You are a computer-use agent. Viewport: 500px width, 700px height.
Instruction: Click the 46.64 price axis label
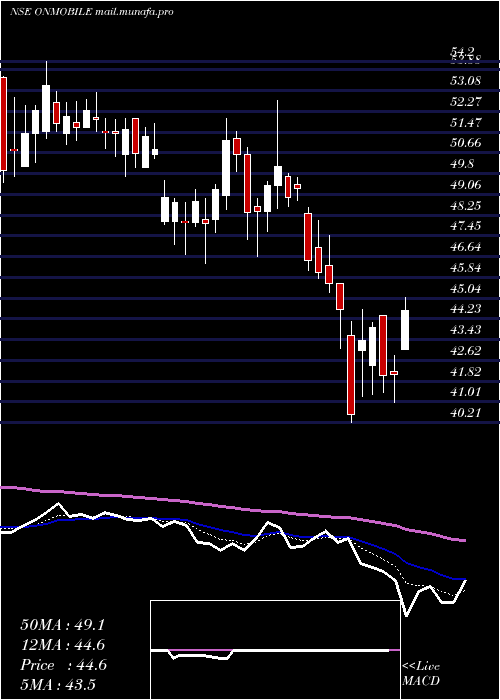[466, 247]
